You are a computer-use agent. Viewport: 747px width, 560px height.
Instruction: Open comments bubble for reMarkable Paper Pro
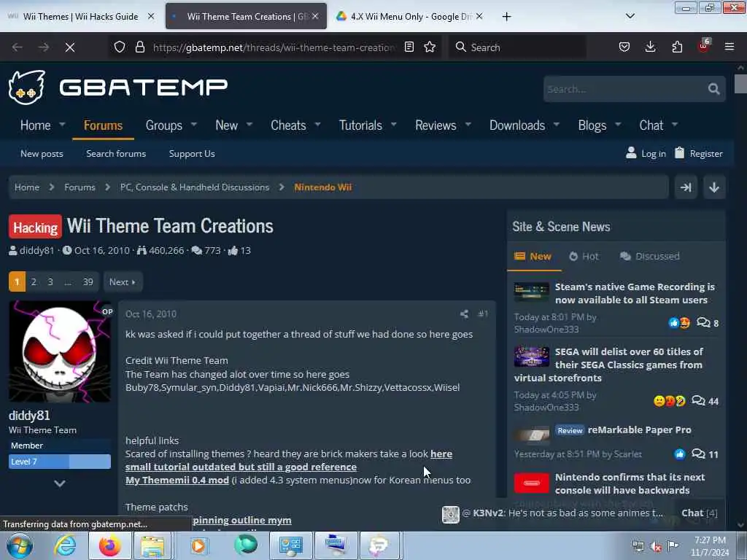coord(698,454)
